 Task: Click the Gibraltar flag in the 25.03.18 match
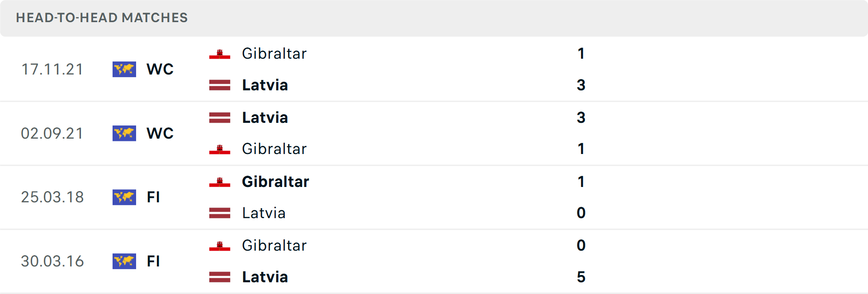220,182
